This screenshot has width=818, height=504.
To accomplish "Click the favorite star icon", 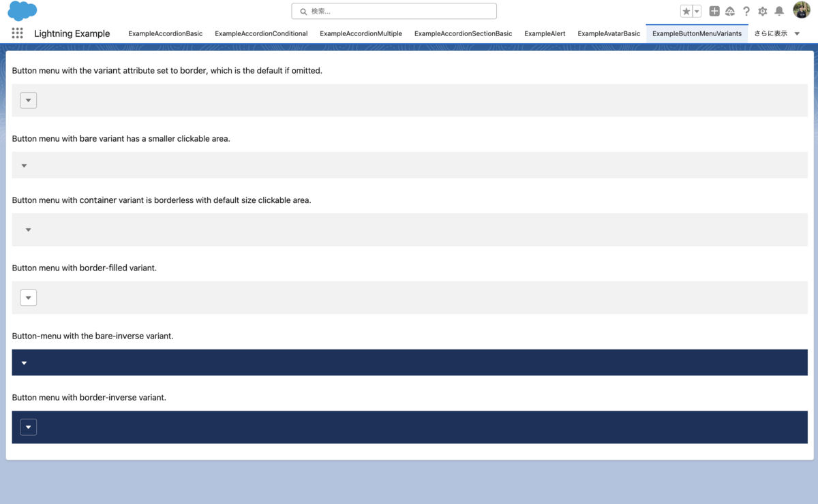I will (x=686, y=11).
